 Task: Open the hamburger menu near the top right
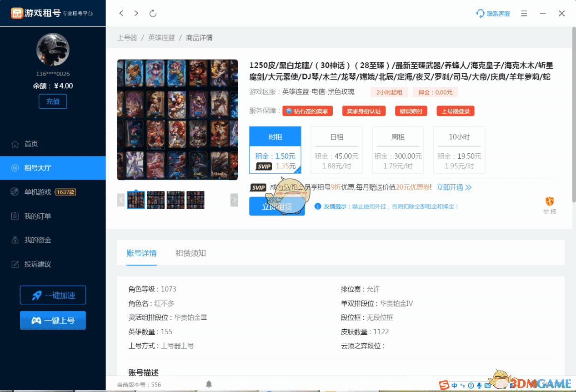(x=524, y=14)
